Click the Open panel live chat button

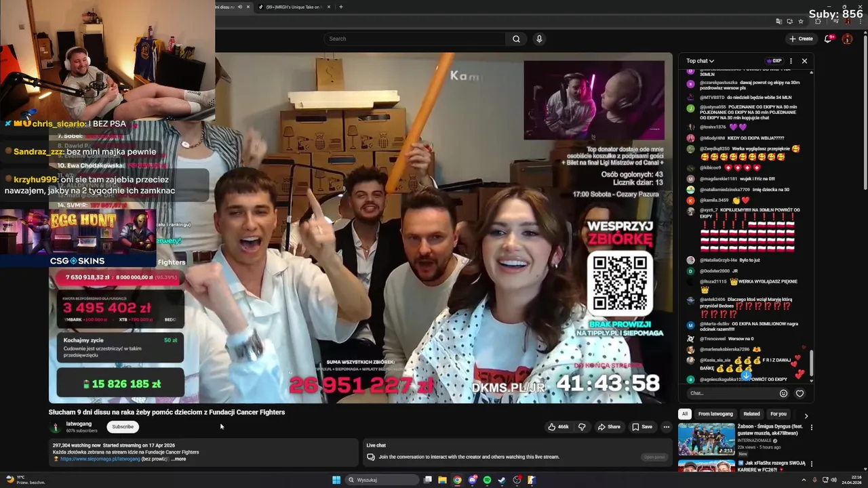click(x=654, y=457)
